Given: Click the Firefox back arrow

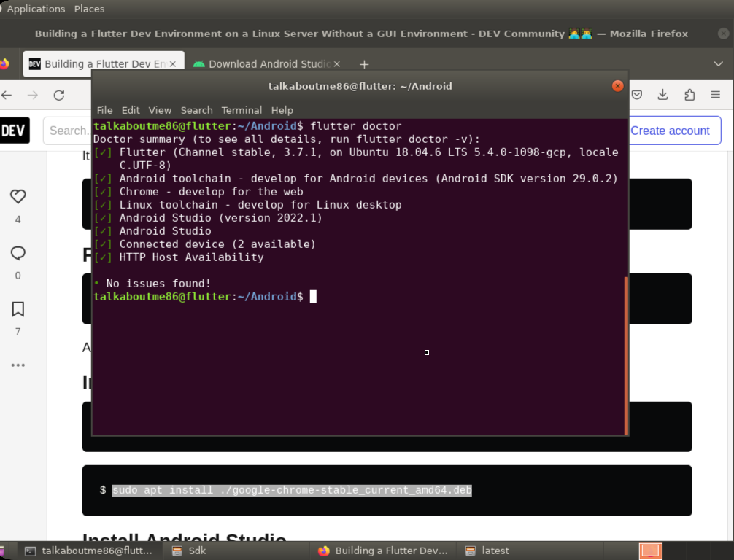Looking at the screenshot, I should (7, 96).
